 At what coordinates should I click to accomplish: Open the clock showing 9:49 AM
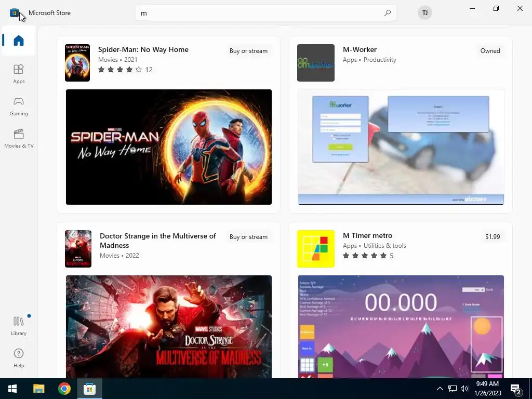[487, 389]
